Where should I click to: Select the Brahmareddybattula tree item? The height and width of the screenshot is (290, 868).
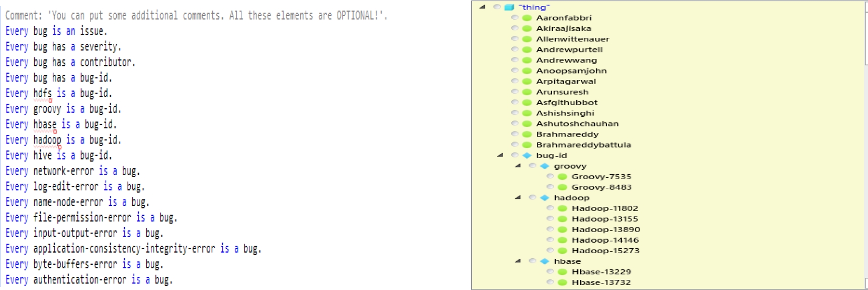(x=583, y=145)
